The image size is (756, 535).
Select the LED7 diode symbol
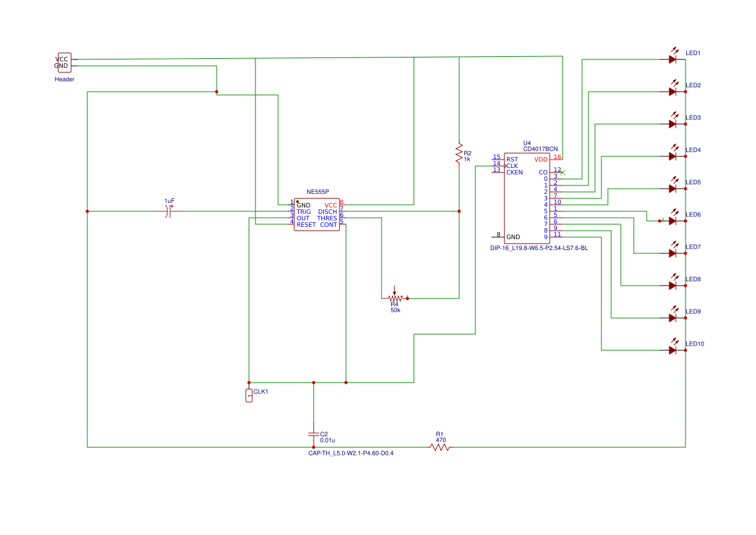(673, 250)
